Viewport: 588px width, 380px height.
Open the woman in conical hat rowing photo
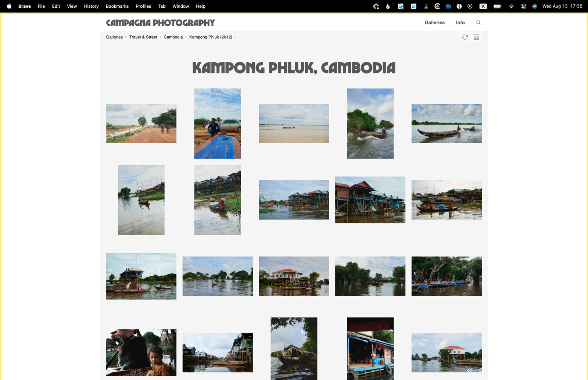tap(218, 200)
